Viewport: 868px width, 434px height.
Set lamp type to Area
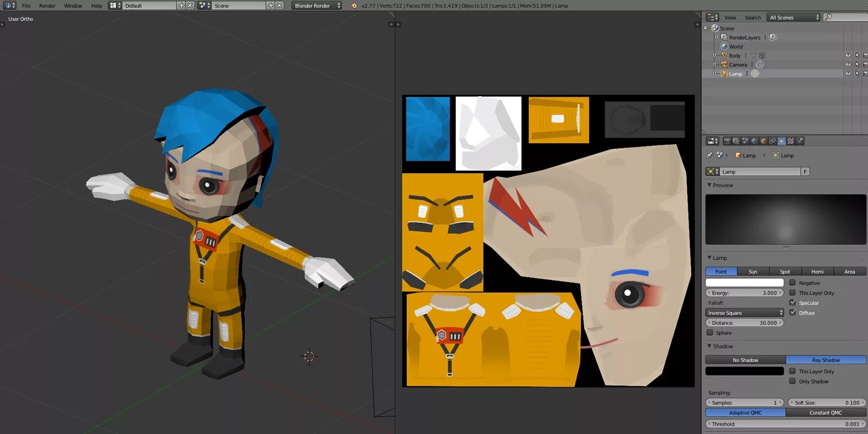850,271
